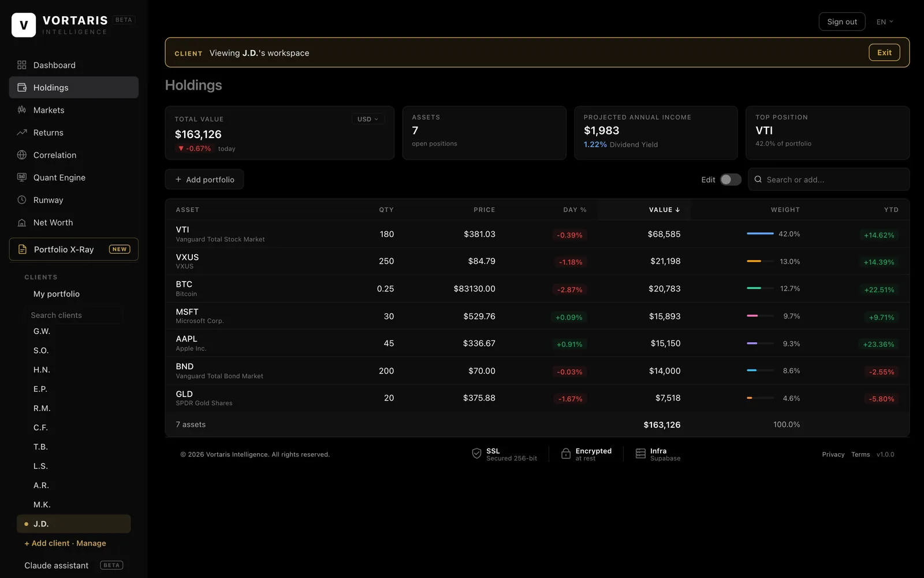Open the USD currency dropdown
Image resolution: width=924 pixels, height=578 pixels.
tap(368, 119)
